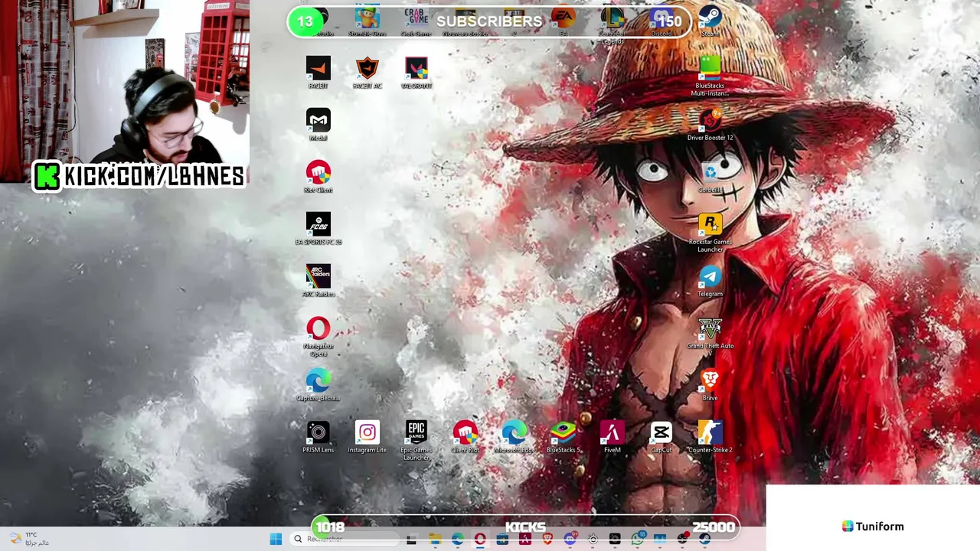This screenshot has width=980, height=551.
Task: Open the Corbeille recycle bin icon
Action: pyautogui.click(x=710, y=178)
